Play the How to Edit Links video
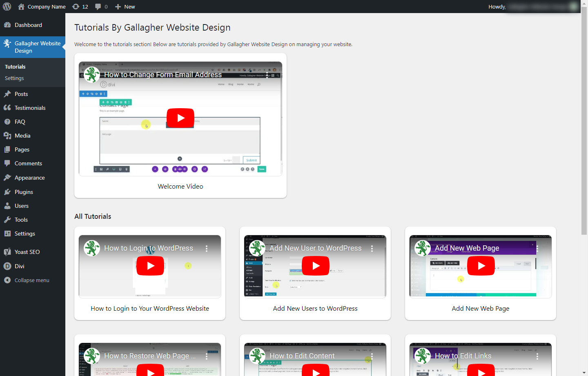 (481, 371)
